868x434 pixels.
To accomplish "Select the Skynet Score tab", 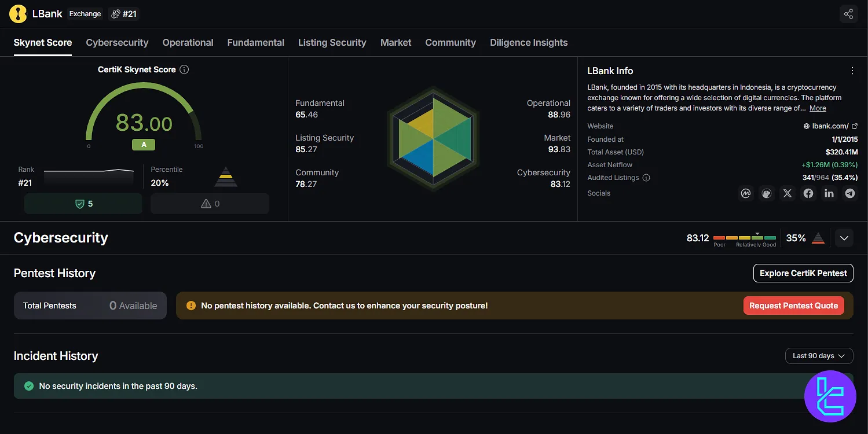I will click(43, 43).
